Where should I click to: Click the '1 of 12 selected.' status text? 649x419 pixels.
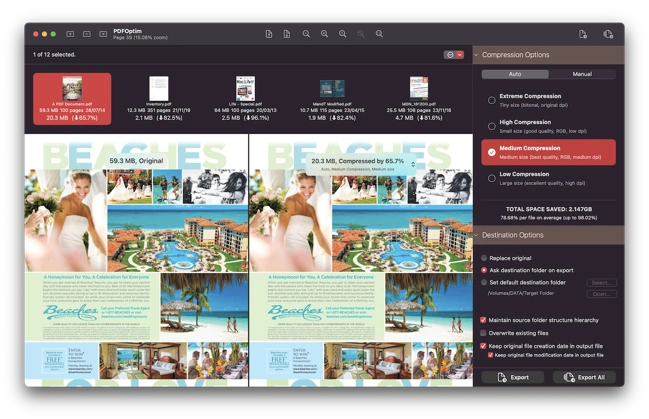point(54,55)
